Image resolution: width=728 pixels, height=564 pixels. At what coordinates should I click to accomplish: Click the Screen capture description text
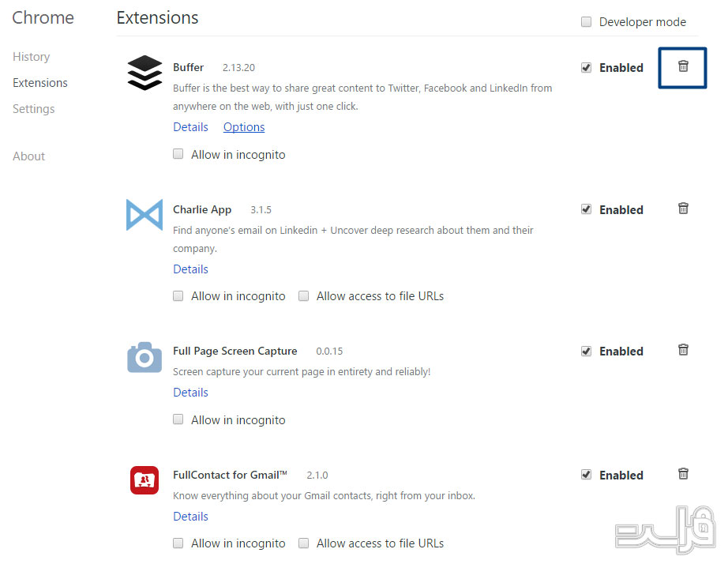coord(302,372)
